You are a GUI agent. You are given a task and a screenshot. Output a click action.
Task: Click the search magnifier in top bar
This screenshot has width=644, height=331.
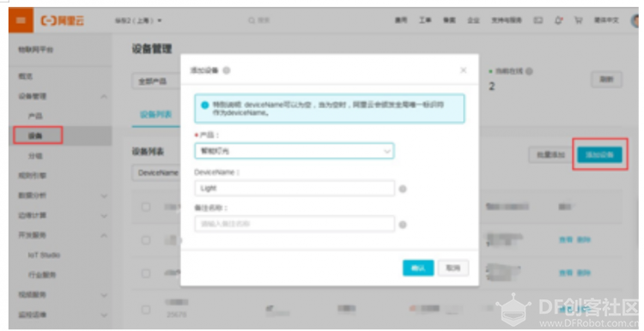(252, 20)
